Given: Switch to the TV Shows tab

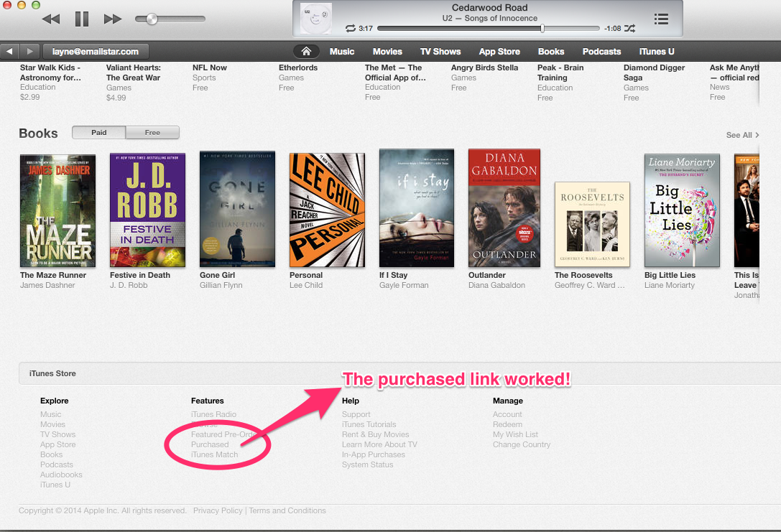Looking at the screenshot, I should click(x=440, y=51).
